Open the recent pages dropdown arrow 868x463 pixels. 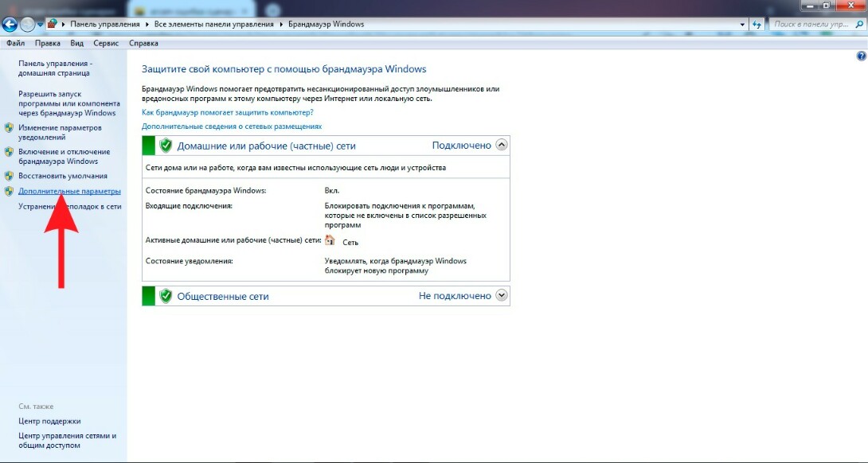click(40, 25)
